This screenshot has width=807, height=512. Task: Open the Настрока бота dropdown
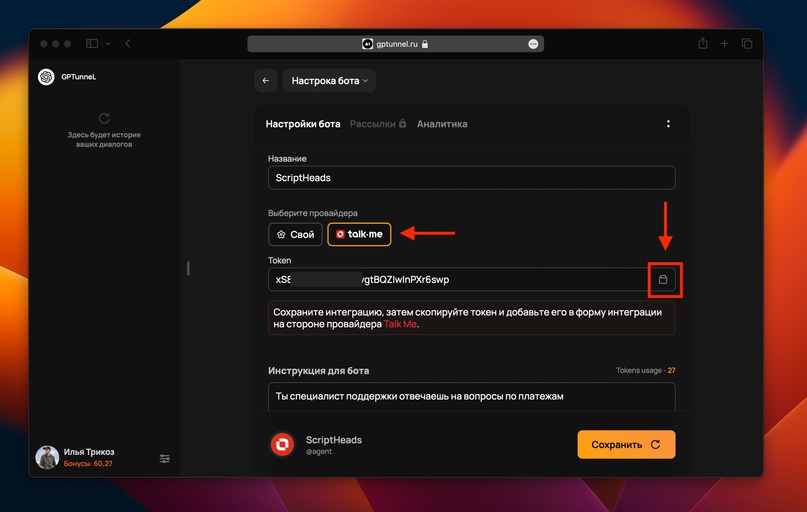coord(329,81)
